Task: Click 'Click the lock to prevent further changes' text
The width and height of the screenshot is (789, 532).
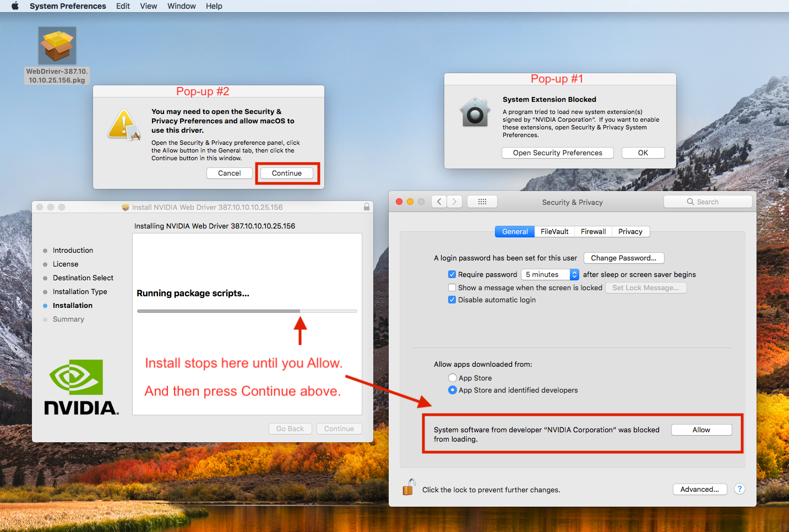Action: [491, 490]
